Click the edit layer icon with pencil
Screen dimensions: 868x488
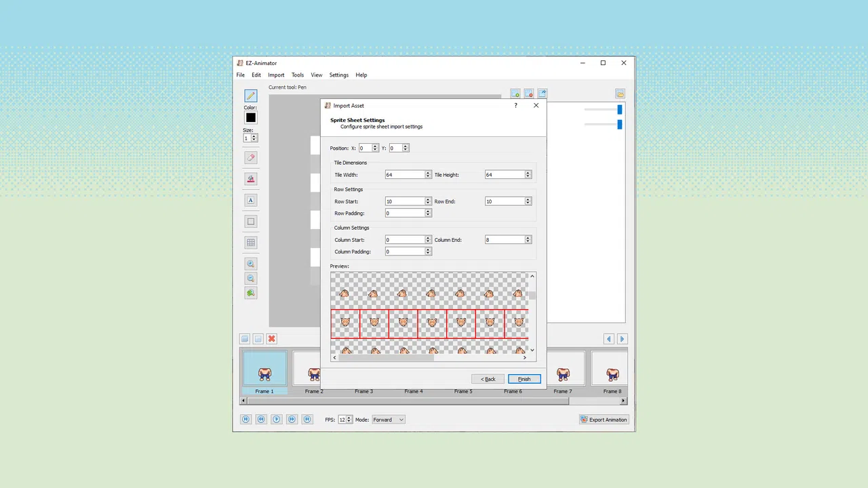542,94
